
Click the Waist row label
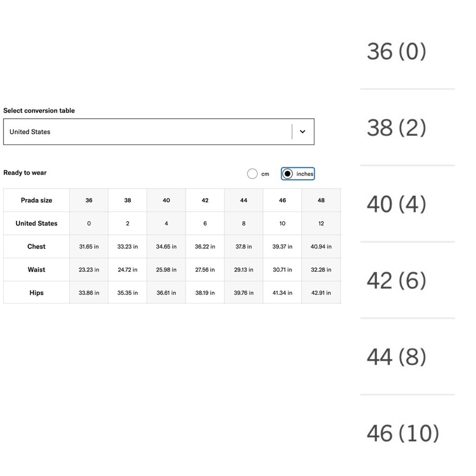point(37,269)
